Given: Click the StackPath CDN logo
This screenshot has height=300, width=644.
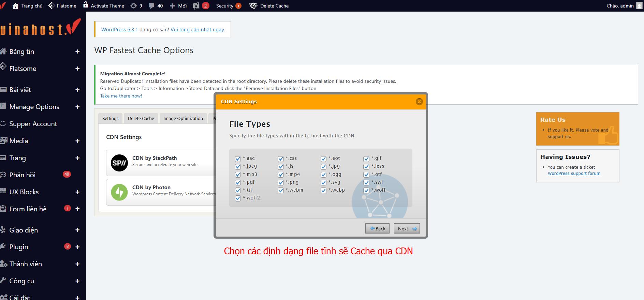Looking at the screenshot, I should pyautogui.click(x=119, y=163).
